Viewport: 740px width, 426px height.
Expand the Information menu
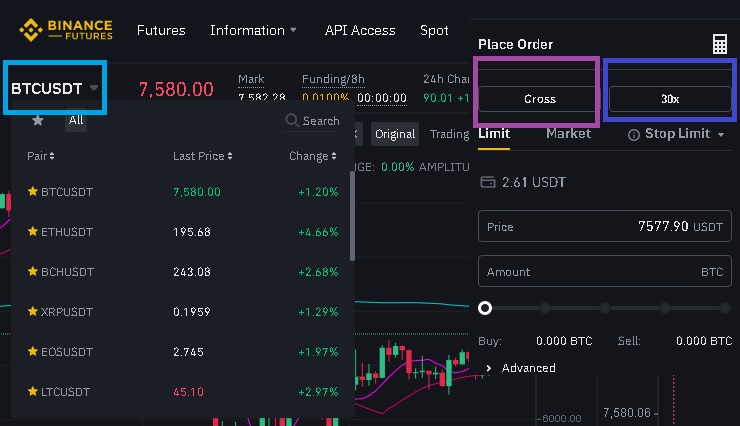[x=253, y=30]
